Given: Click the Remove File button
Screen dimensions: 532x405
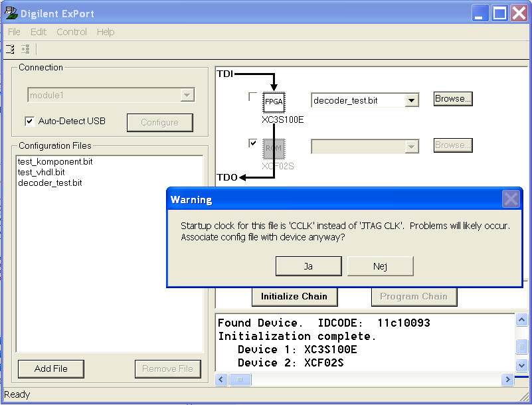Looking at the screenshot, I should 167,368.
